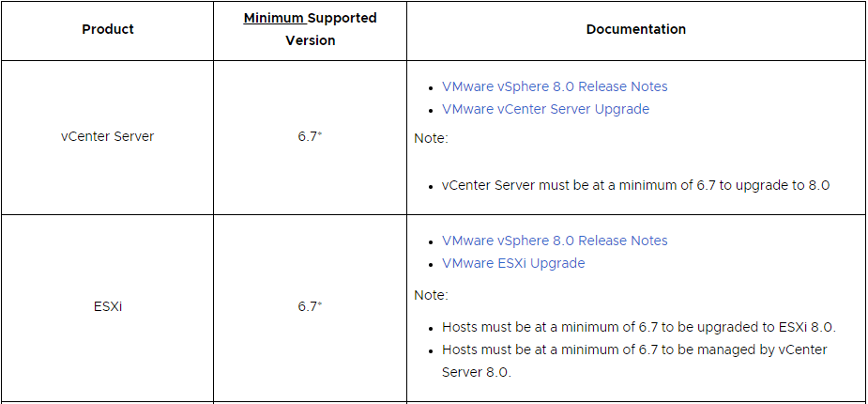The height and width of the screenshot is (404, 868).
Task: Click the word Version in the header
Action: (x=310, y=40)
